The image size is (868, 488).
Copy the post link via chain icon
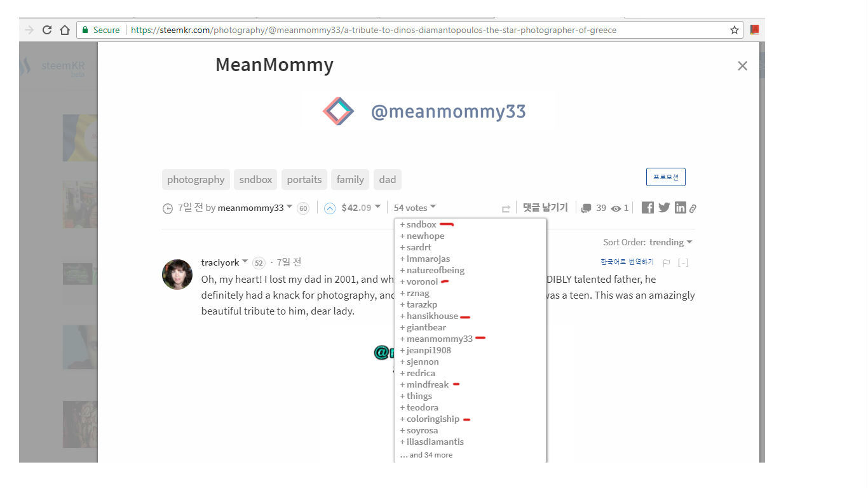pos(694,207)
